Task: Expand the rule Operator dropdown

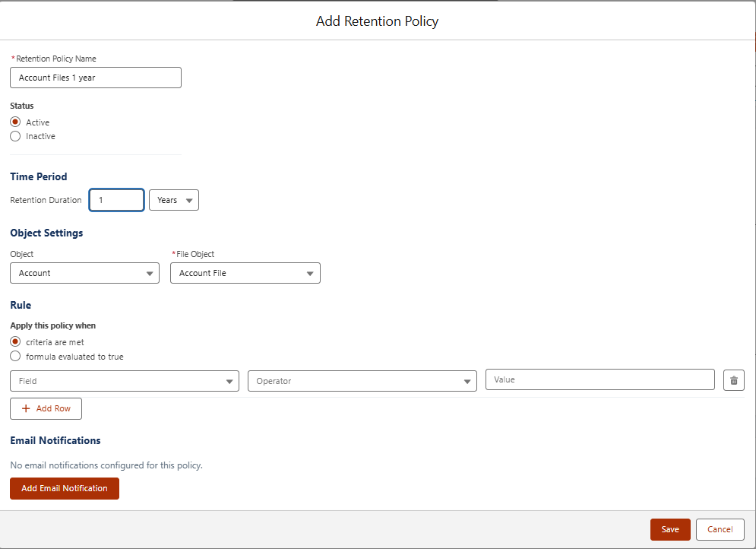Action: coord(362,381)
